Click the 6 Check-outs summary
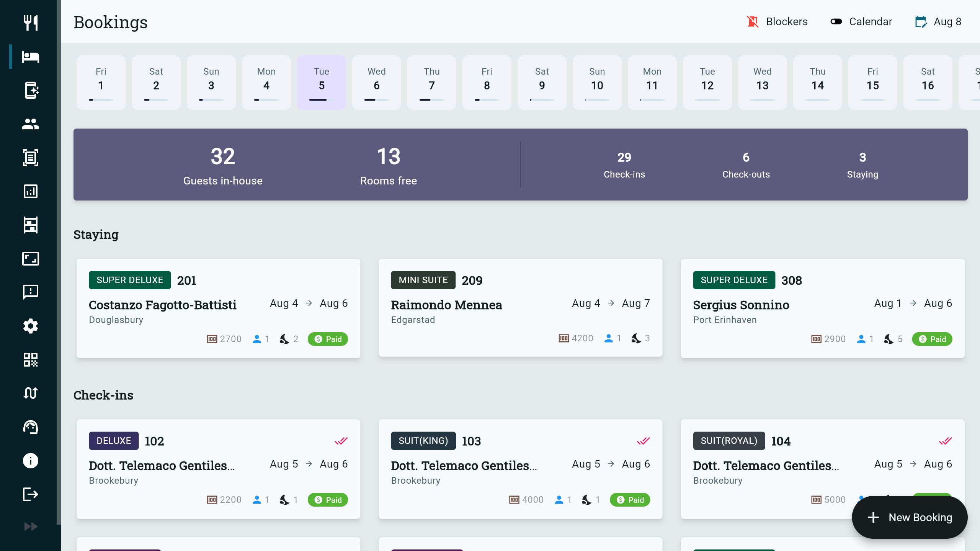This screenshot has width=980, height=551. coord(746,165)
